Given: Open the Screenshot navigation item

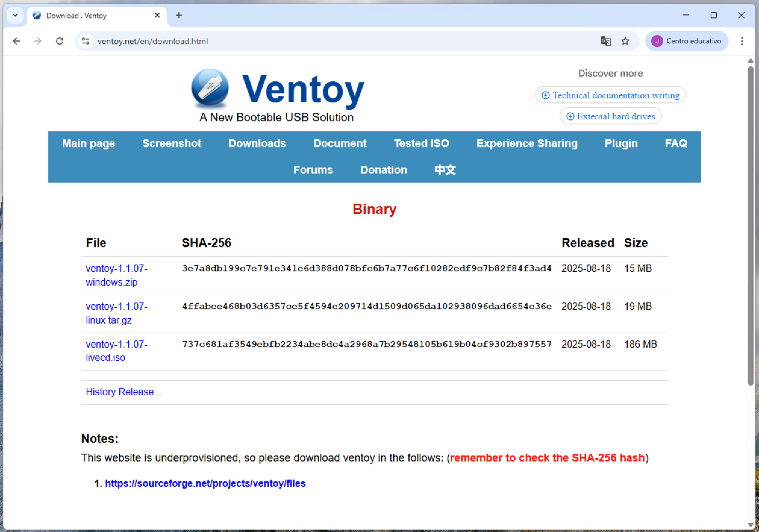Looking at the screenshot, I should (172, 143).
